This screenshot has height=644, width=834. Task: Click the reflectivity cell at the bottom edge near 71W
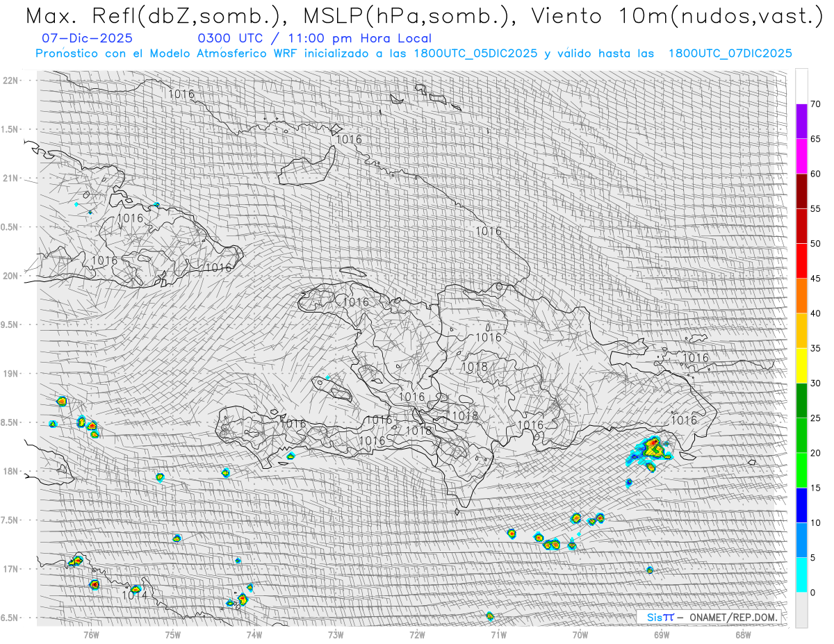click(x=490, y=616)
